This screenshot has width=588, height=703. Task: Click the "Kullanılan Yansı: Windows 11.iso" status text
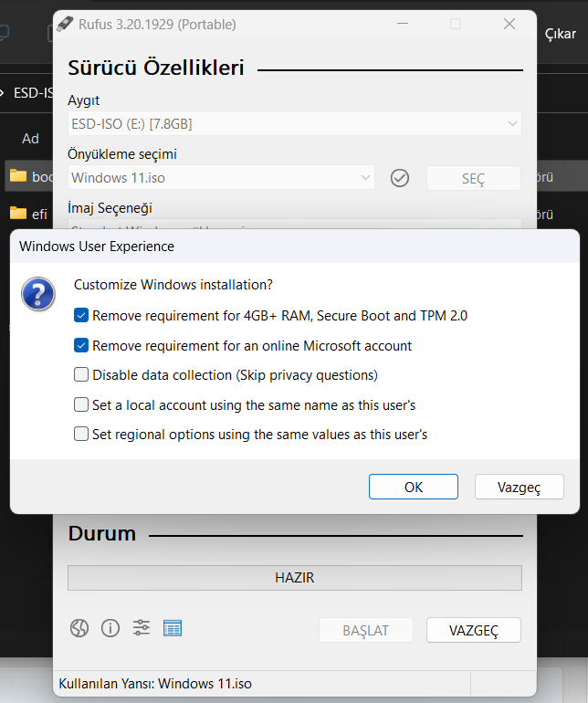155,683
